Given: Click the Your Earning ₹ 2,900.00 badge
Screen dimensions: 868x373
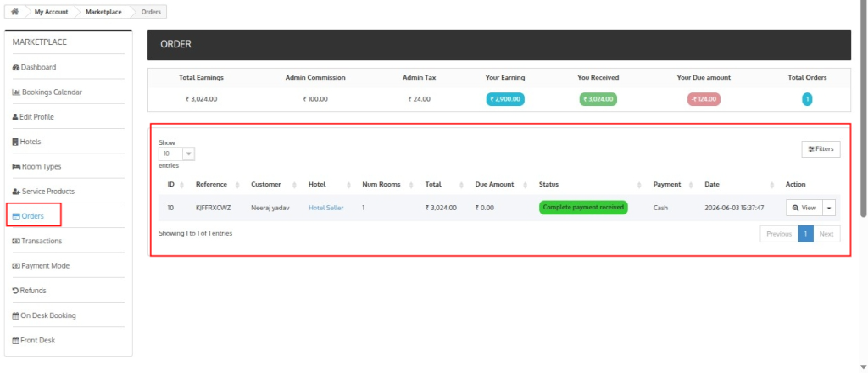Looking at the screenshot, I should pos(505,100).
